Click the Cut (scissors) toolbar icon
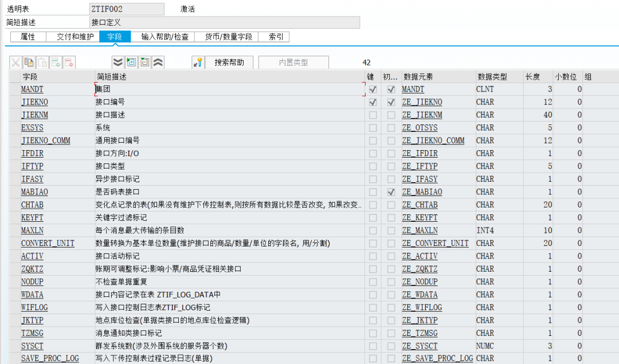 pos(16,62)
